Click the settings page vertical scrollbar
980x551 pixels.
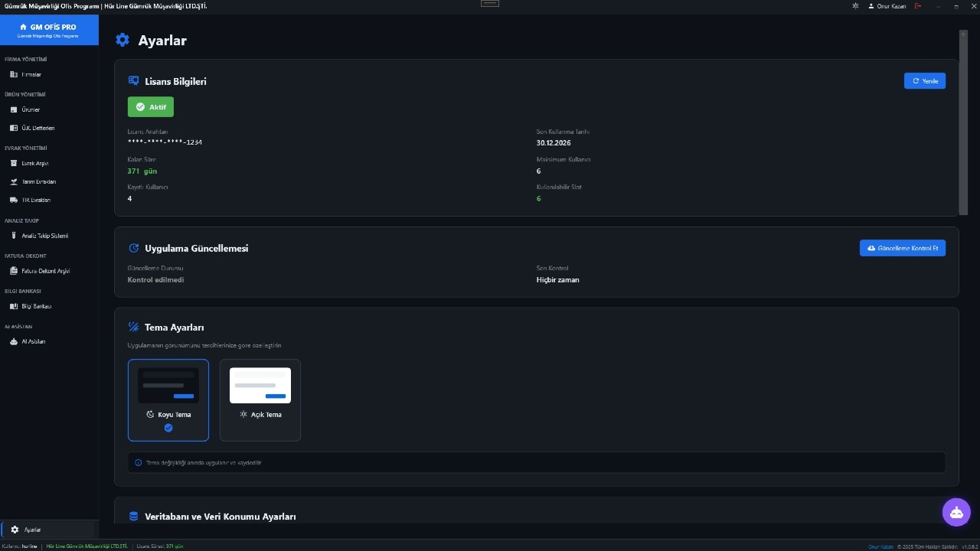(x=963, y=122)
